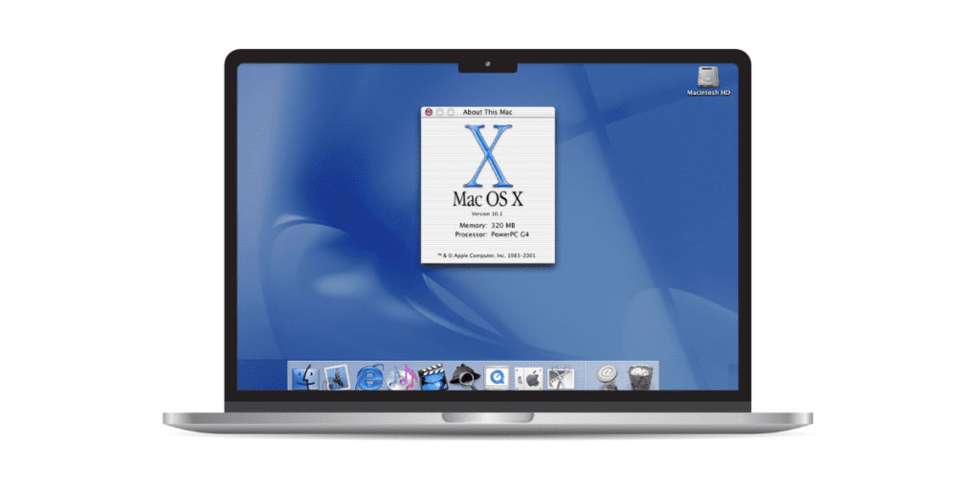Launch the scissors Grab icon in the Dock

[x=560, y=377]
